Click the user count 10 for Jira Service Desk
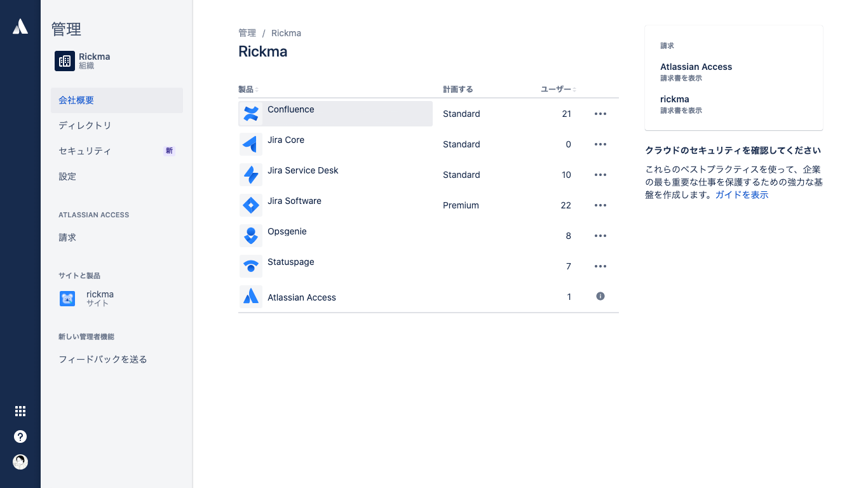Image resolution: width=868 pixels, height=488 pixels. (x=566, y=175)
